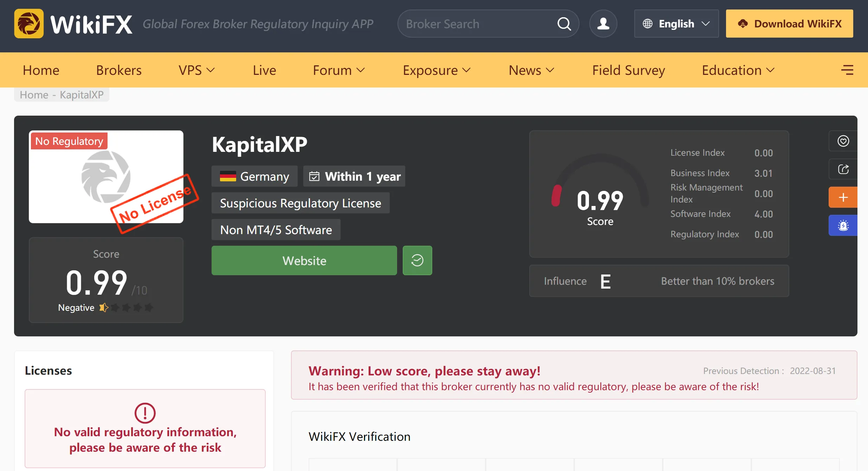Expand the Education menu
The width and height of the screenshot is (868, 471).
[x=738, y=70]
